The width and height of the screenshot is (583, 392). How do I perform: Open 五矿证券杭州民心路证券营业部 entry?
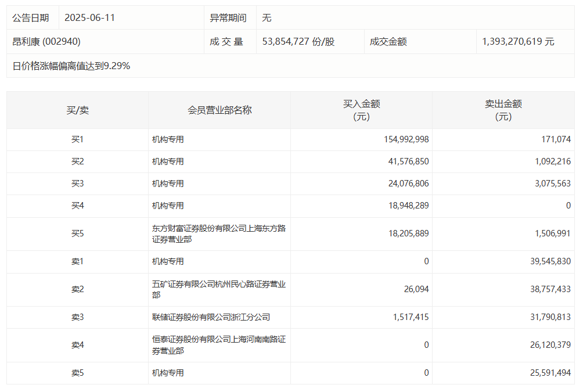(x=218, y=290)
